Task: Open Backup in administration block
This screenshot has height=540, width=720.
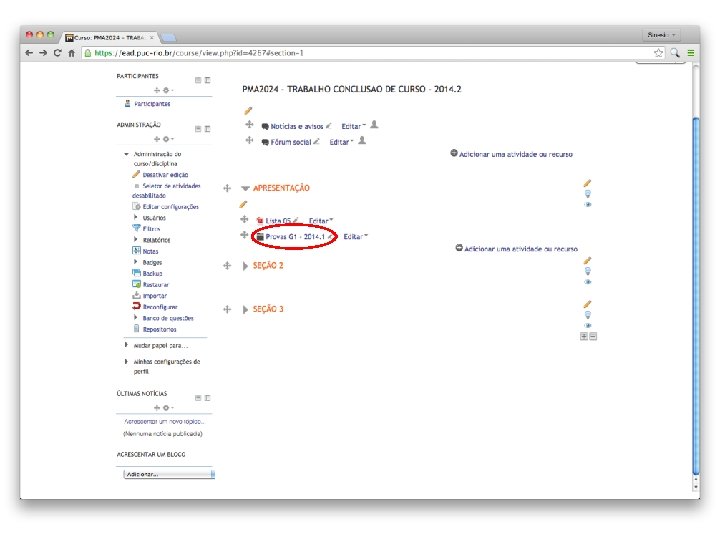Action: tap(152, 273)
